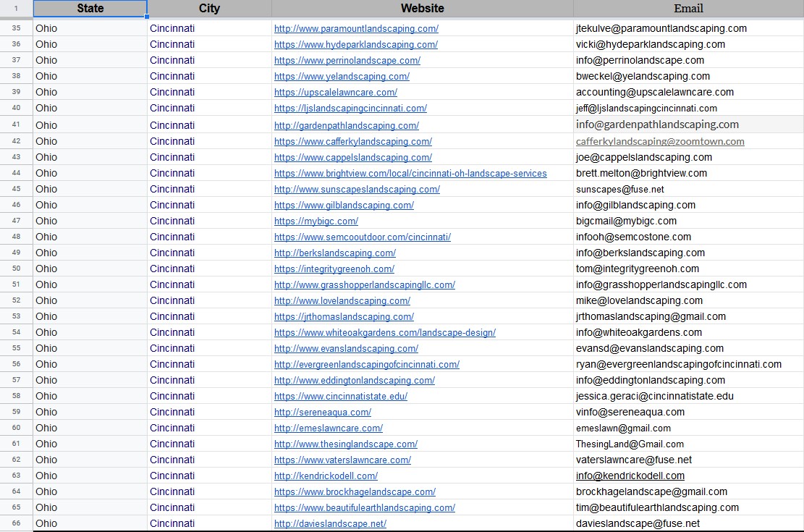Open the kendrickodell.com website link
The image size is (804, 532).
click(x=326, y=476)
